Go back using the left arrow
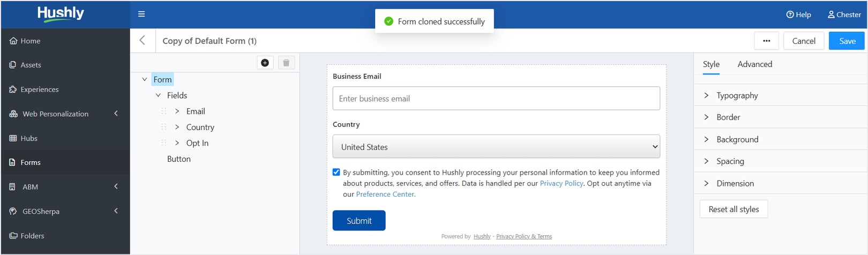 coord(142,40)
